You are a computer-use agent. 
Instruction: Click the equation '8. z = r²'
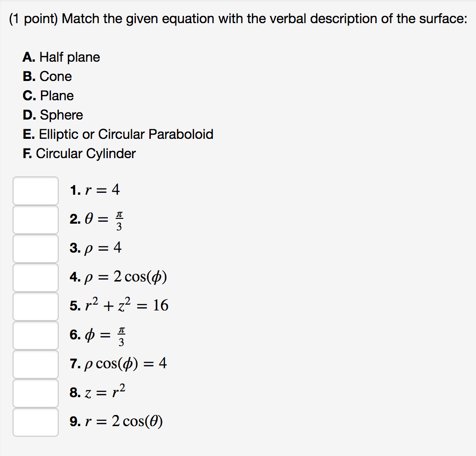(x=98, y=392)
